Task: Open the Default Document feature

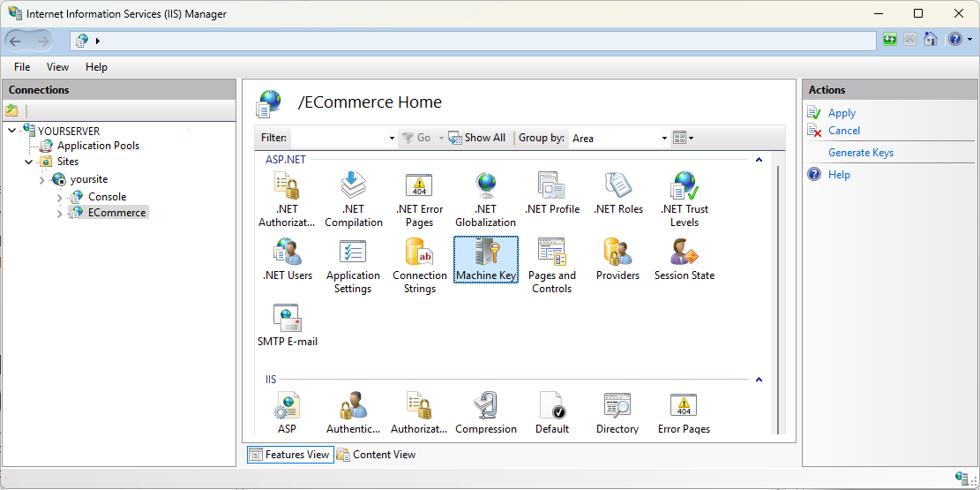Action: tap(552, 413)
